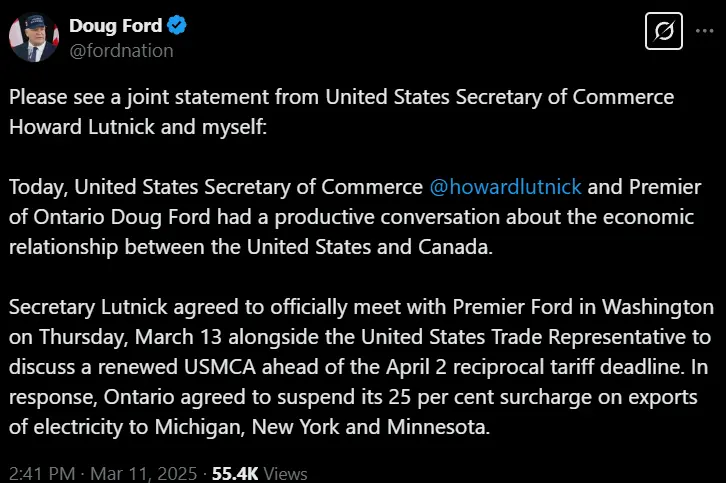Open the @fordnation handle link

pos(121,50)
